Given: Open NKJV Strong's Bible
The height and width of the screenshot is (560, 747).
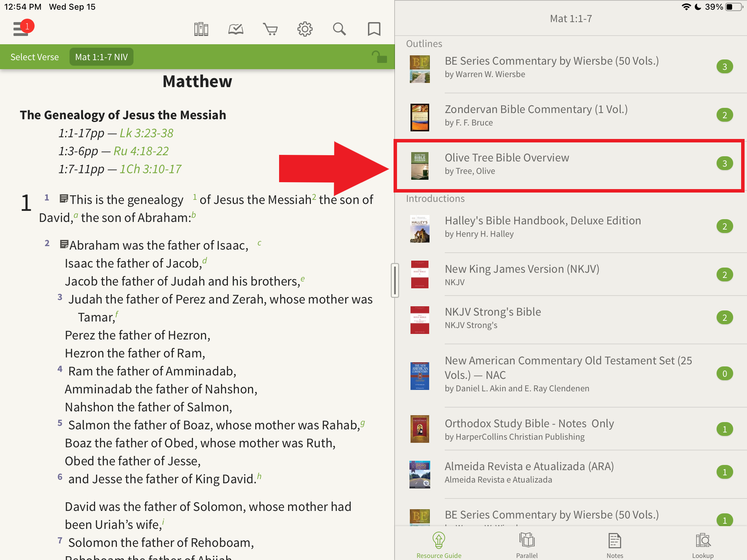Looking at the screenshot, I should pyautogui.click(x=571, y=319).
